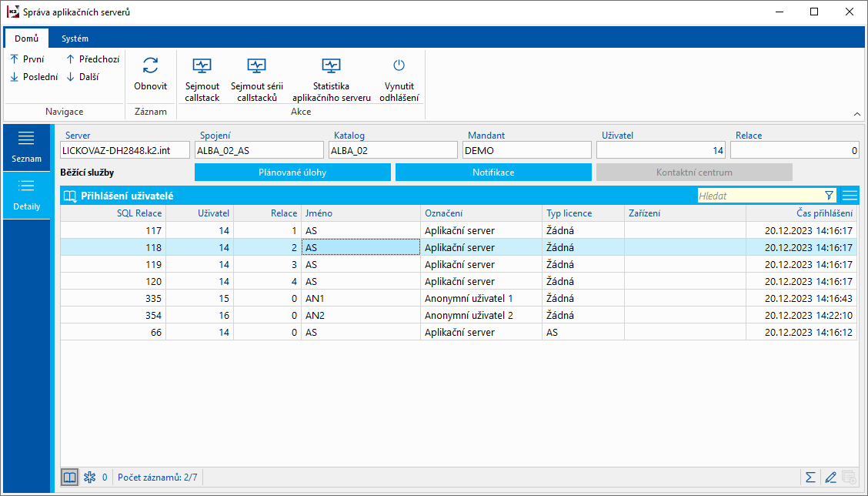Open the hamburger menu of the user table

click(850, 196)
